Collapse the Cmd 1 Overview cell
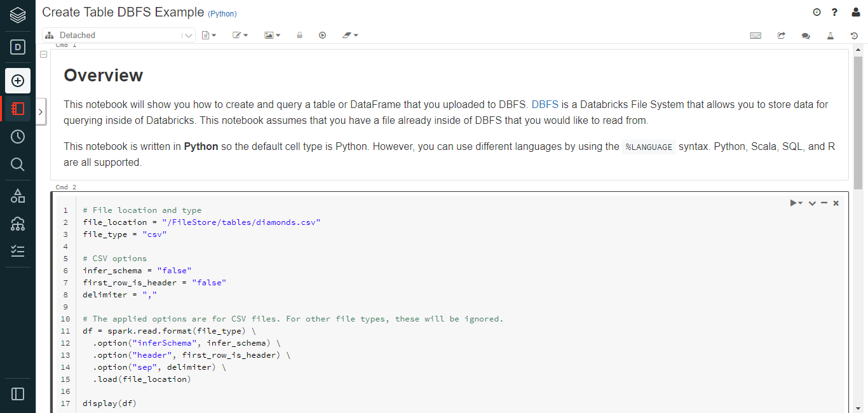Image resolution: width=868 pixels, height=413 pixels. (x=44, y=55)
